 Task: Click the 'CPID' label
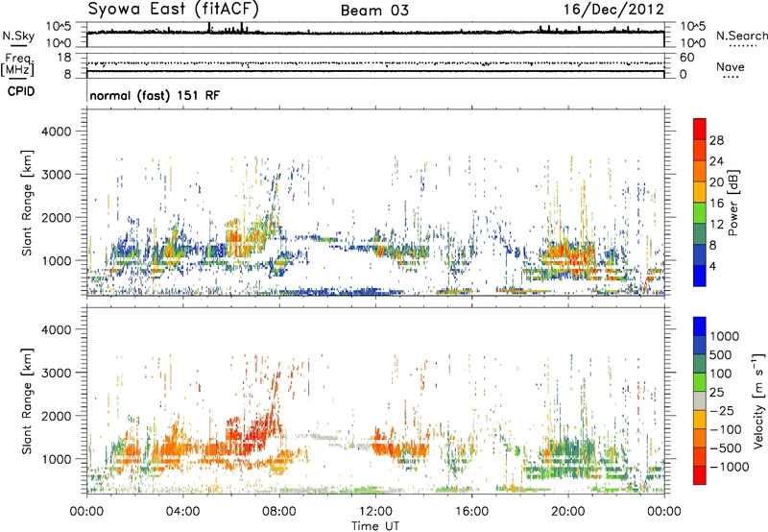click(21, 91)
